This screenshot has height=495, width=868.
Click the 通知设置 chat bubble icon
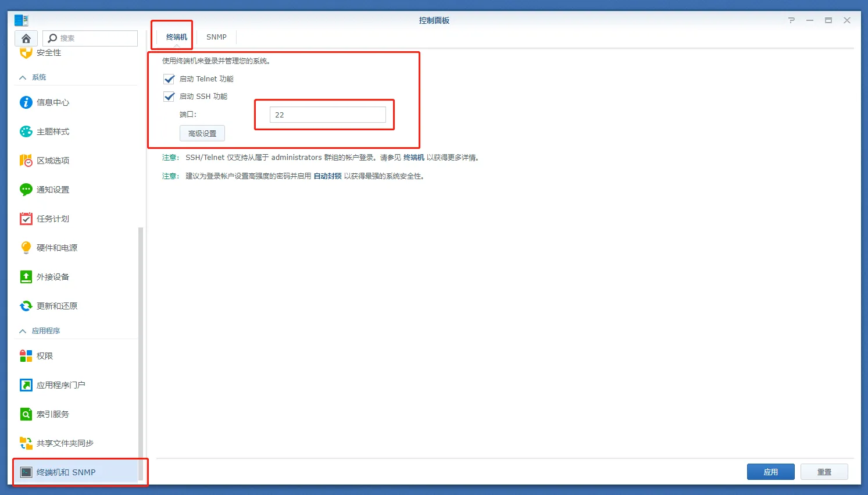(26, 190)
